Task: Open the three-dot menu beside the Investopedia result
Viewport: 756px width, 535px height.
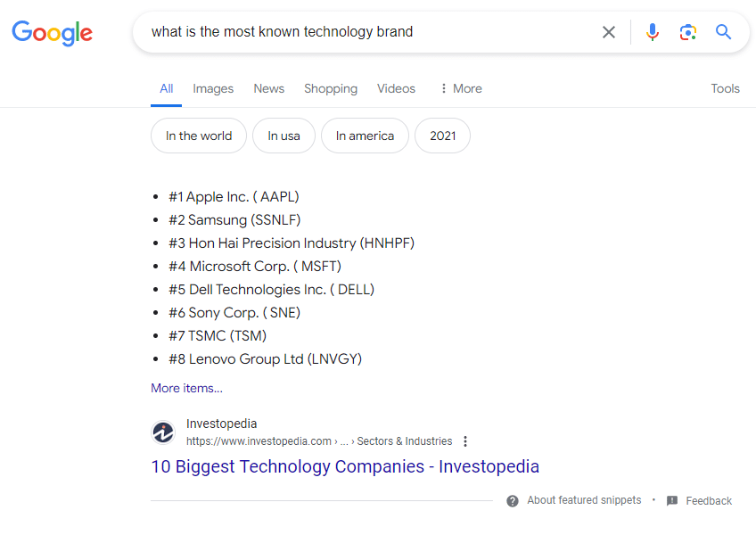Action: pyautogui.click(x=465, y=441)
